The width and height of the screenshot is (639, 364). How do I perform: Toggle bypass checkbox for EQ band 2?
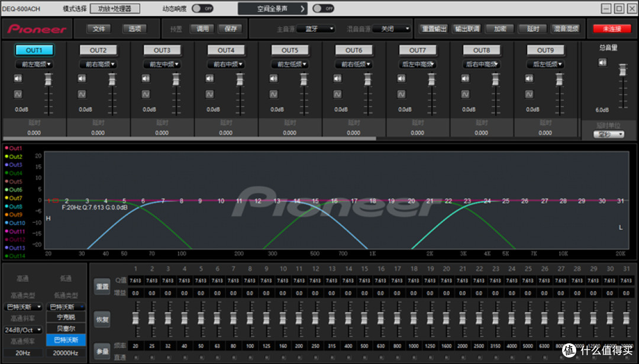[x=152, y=357]
